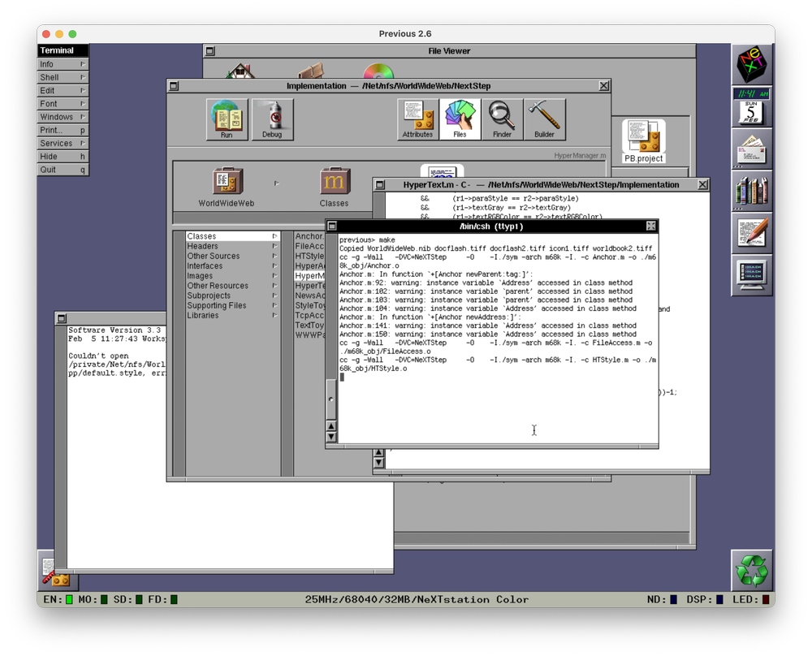
Task: Open the Font submenu
Action: click(63, 104)
